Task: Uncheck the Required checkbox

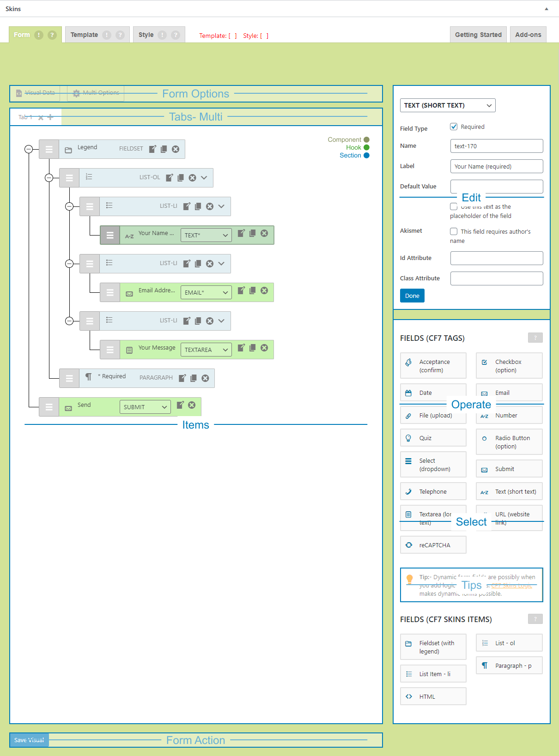Action: 454,127
